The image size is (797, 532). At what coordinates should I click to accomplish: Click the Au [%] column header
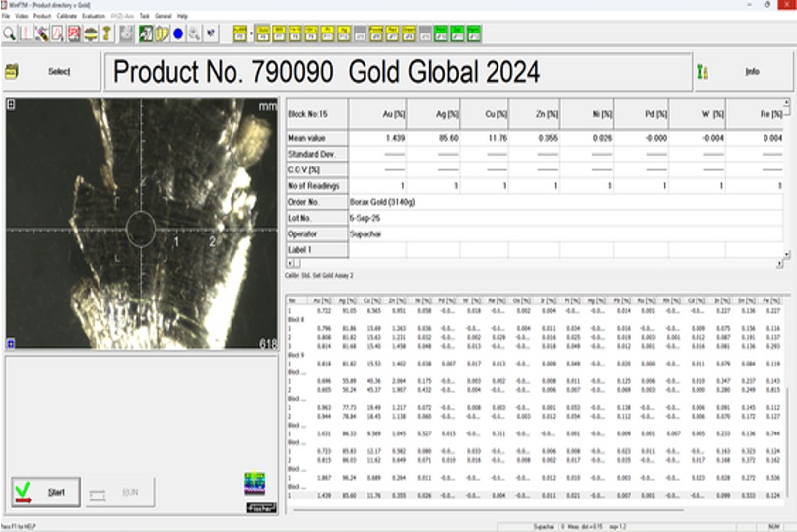[x=394, y=114]
